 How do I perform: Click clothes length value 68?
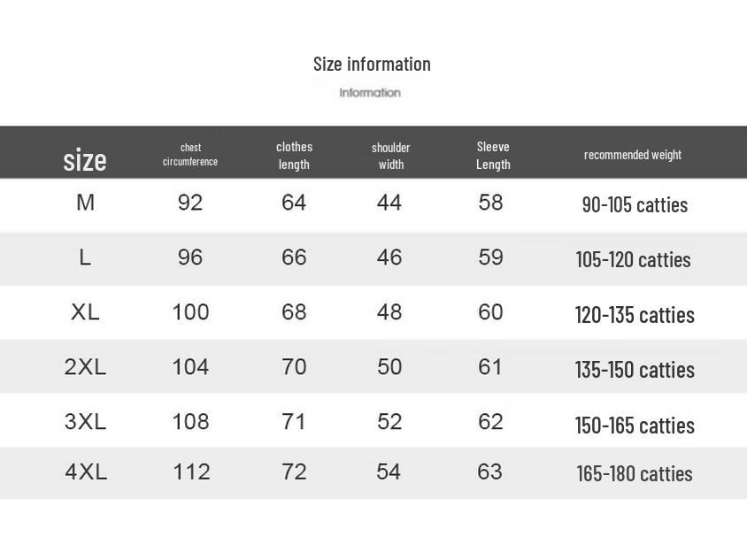[294, 312]
